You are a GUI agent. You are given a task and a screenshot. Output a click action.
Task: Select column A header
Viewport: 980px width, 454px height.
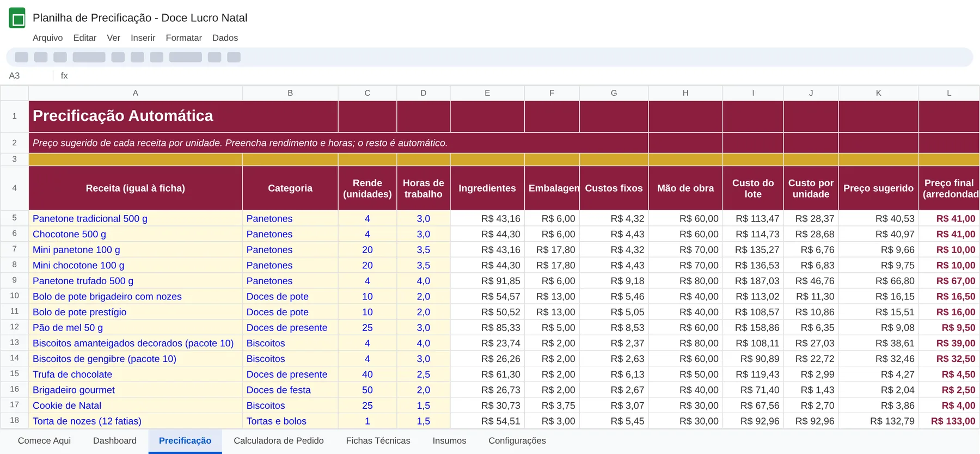pyautogui.click(x=136, y=93)
